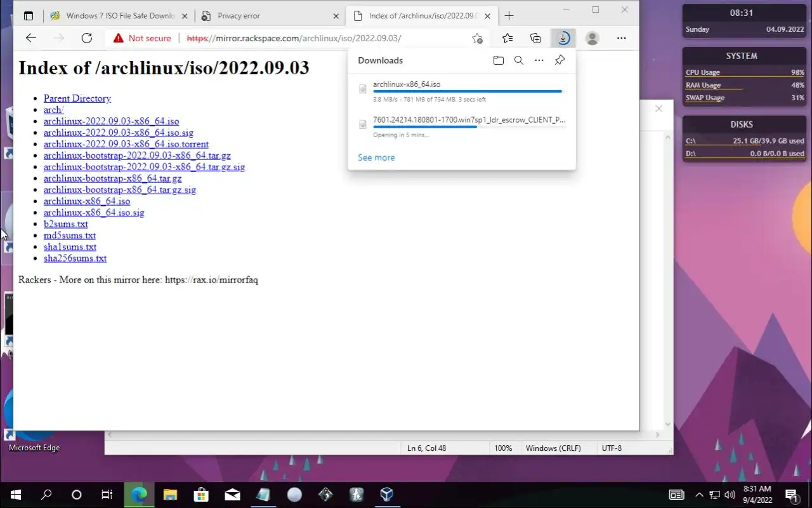This screenshot has height=508, width=812.
Task: Open sha1sums.txt link
Action: click(70, 247)
